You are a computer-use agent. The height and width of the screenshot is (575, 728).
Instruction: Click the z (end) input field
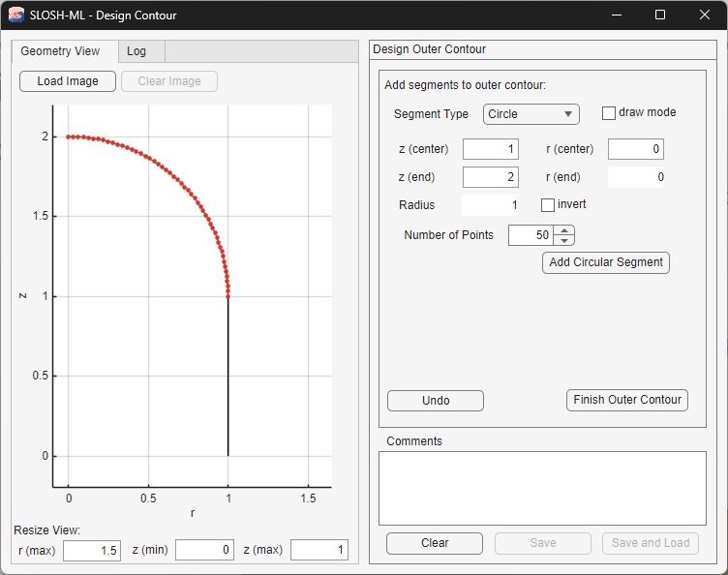pos(490,177)
